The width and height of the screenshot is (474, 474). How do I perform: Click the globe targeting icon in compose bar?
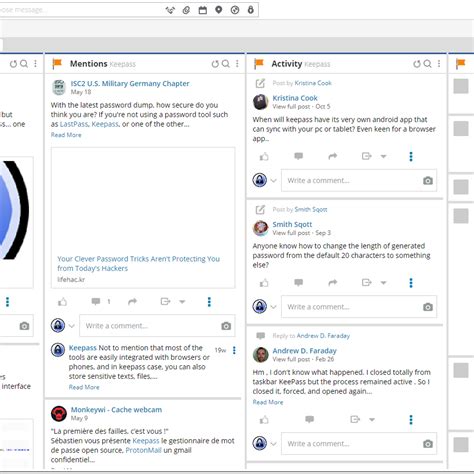point(235,10)
